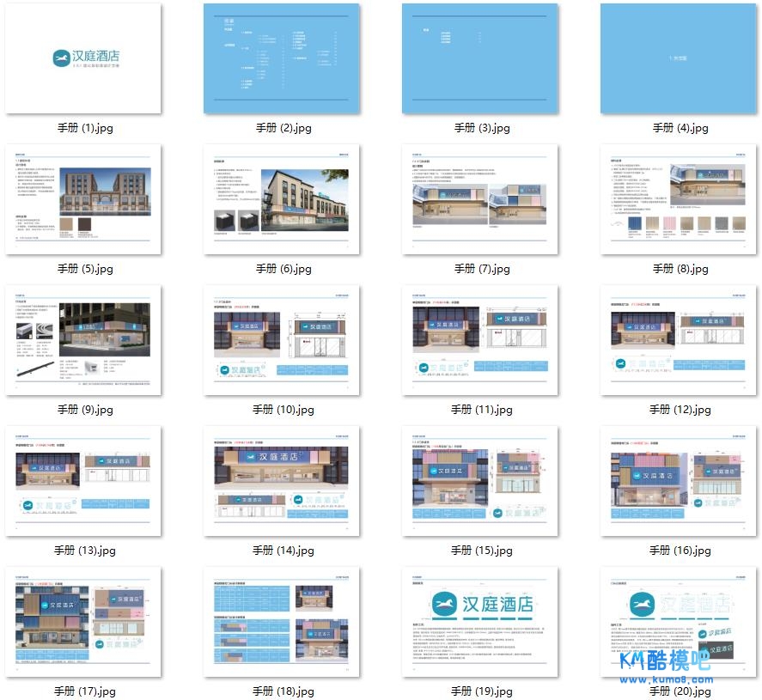Select the 手册 (3).jpg file name label
762x700 pixels.
pyautogui.click(x=482, y=128)
